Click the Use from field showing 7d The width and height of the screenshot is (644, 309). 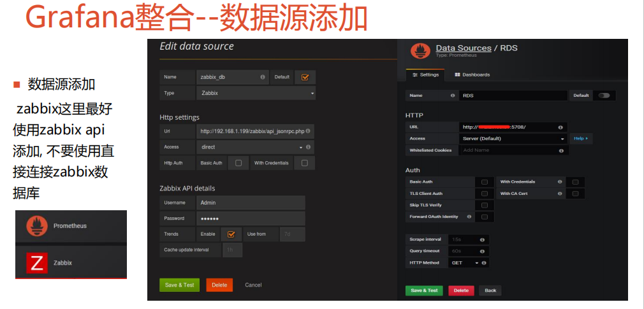pos(293,234)
